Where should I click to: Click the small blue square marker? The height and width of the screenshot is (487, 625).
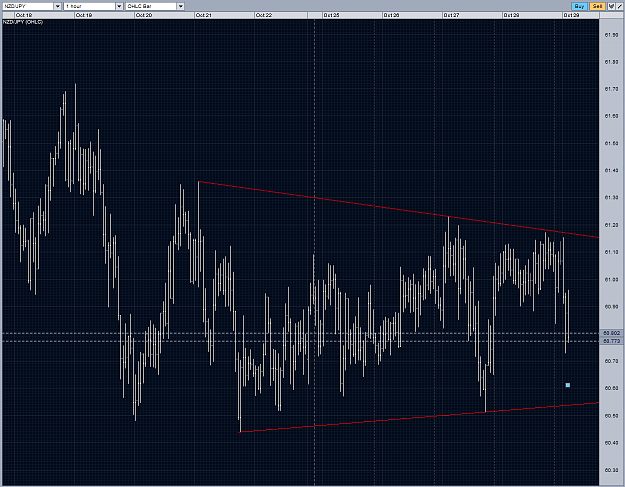pyautogui.click(x=568, y=385)
